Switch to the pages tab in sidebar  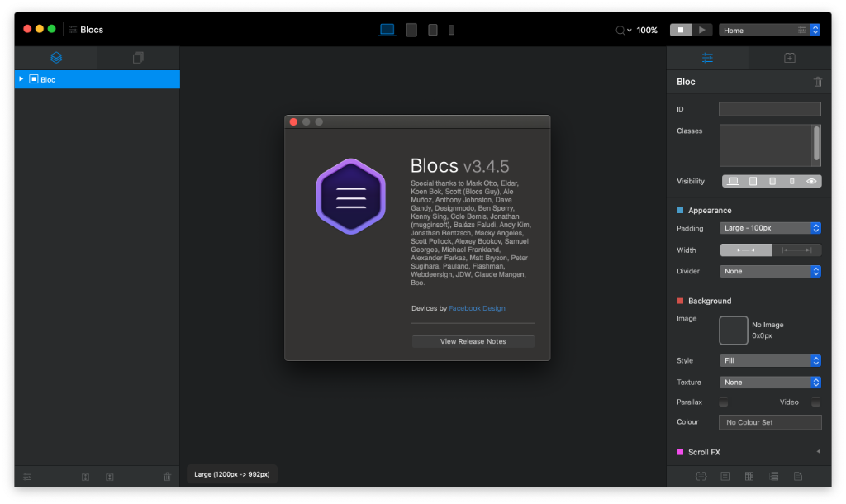[138, 58]
